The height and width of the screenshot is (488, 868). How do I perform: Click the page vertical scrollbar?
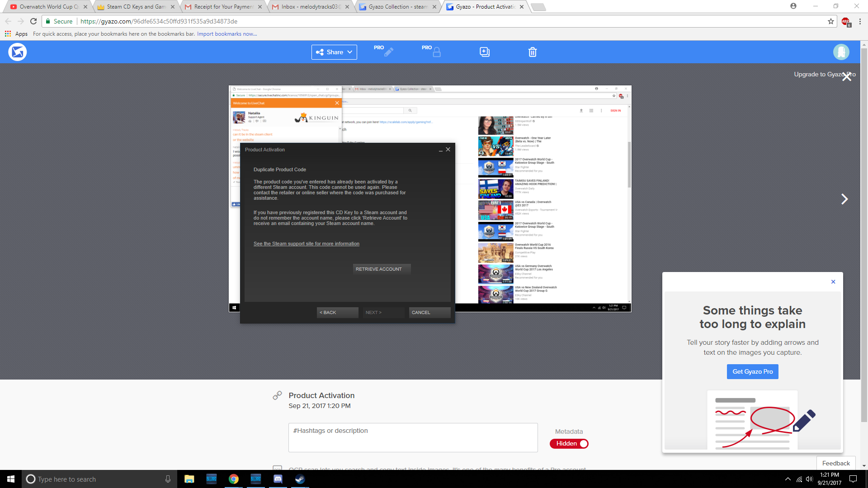click(864, 235)
